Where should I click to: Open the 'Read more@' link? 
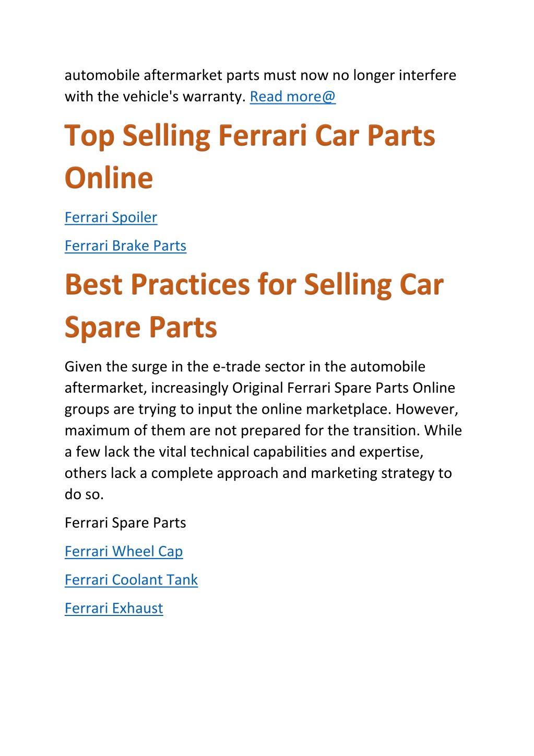pos(293,97)
